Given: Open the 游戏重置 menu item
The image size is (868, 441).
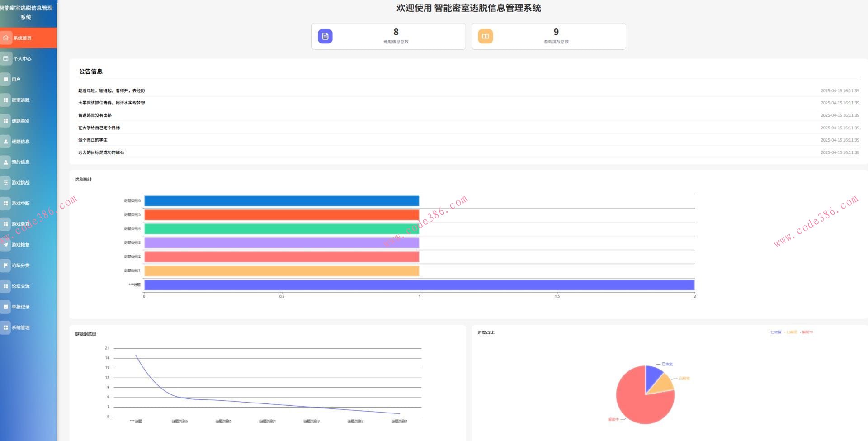Looking at the screenshot, I should [x=28, y=224].
